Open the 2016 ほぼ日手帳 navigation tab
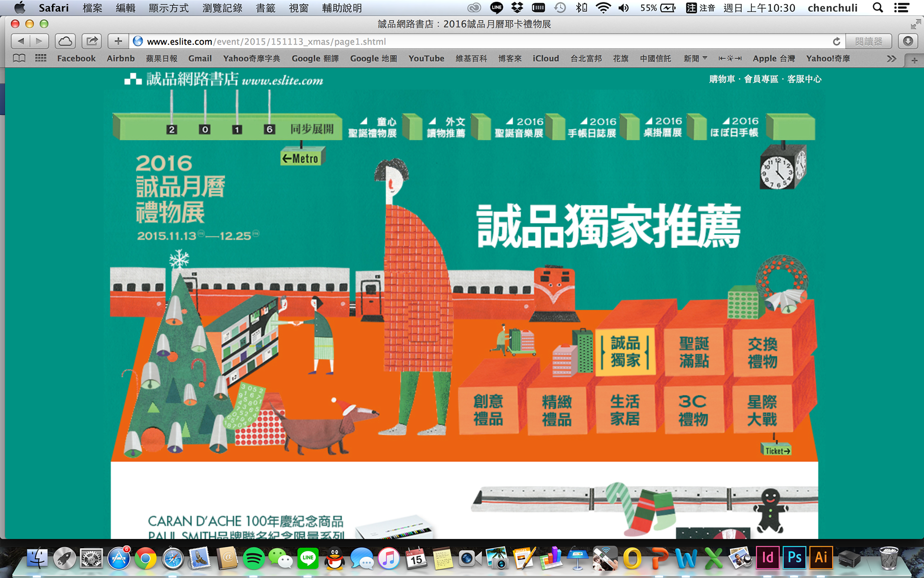Viewport: 924px width, 578px height. click(x=734, y=127)
